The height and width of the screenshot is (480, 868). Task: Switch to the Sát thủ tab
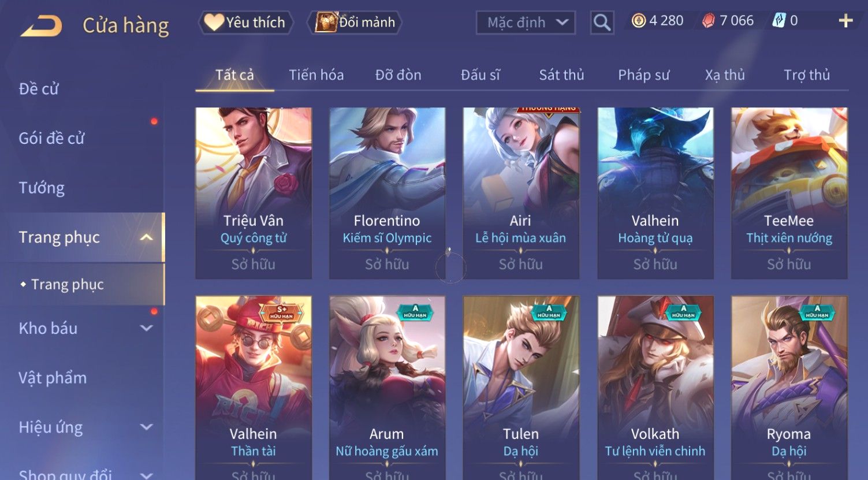click(x=561, y=75)
